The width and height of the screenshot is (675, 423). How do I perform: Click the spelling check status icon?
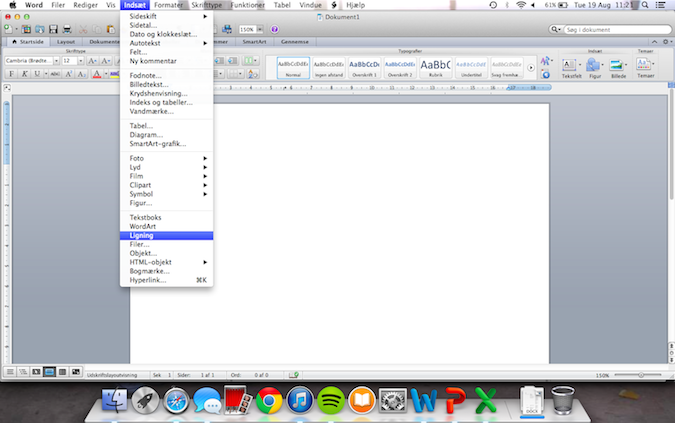tap(294, 375)
